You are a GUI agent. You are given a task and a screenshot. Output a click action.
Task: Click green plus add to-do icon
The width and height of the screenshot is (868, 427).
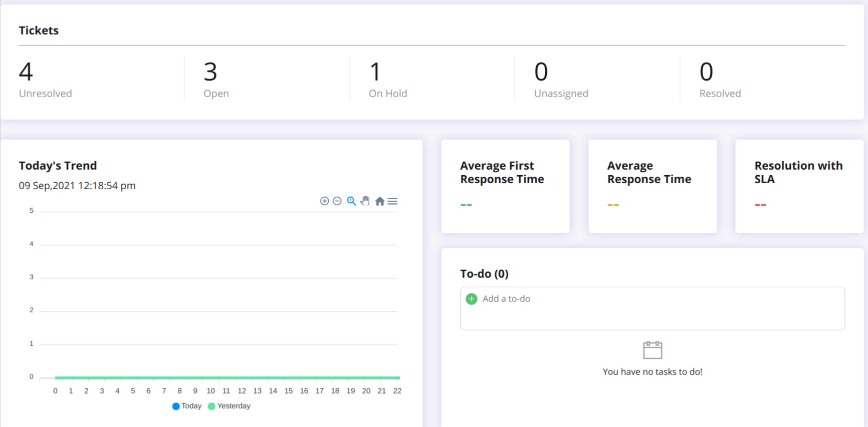pyautogui.click(x=472, y=299)
